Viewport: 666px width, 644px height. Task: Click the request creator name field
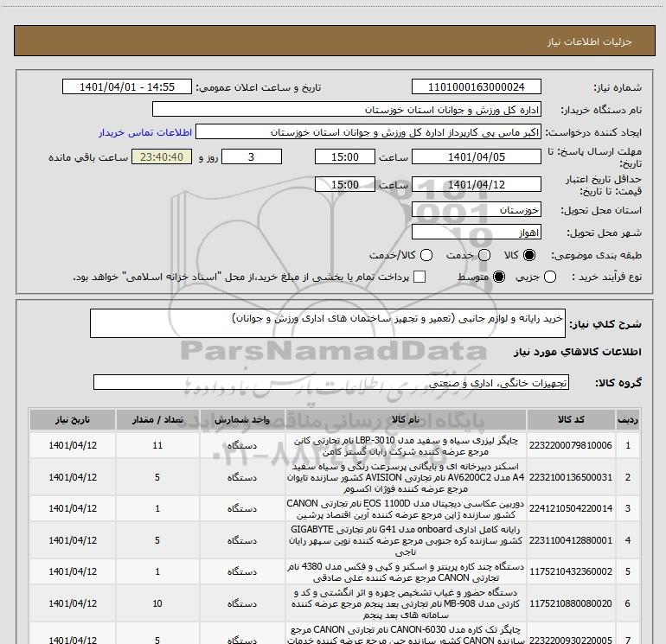tap(368, 132)
